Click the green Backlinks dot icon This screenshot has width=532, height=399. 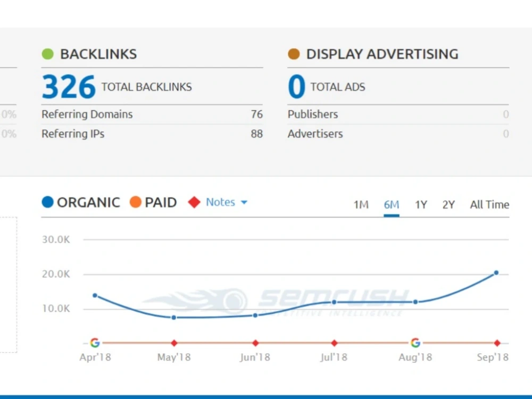[47, 54]
